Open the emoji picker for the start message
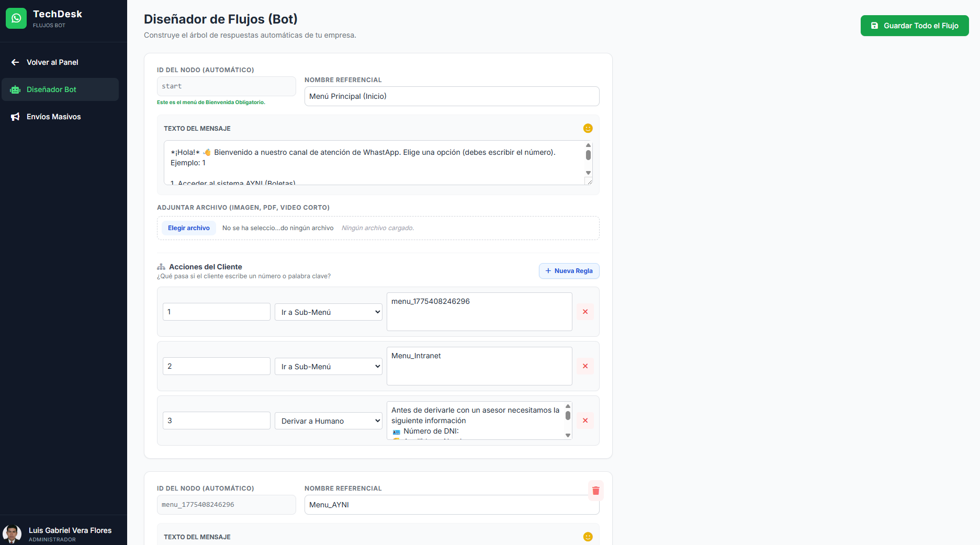 click(x=588, y=128)
